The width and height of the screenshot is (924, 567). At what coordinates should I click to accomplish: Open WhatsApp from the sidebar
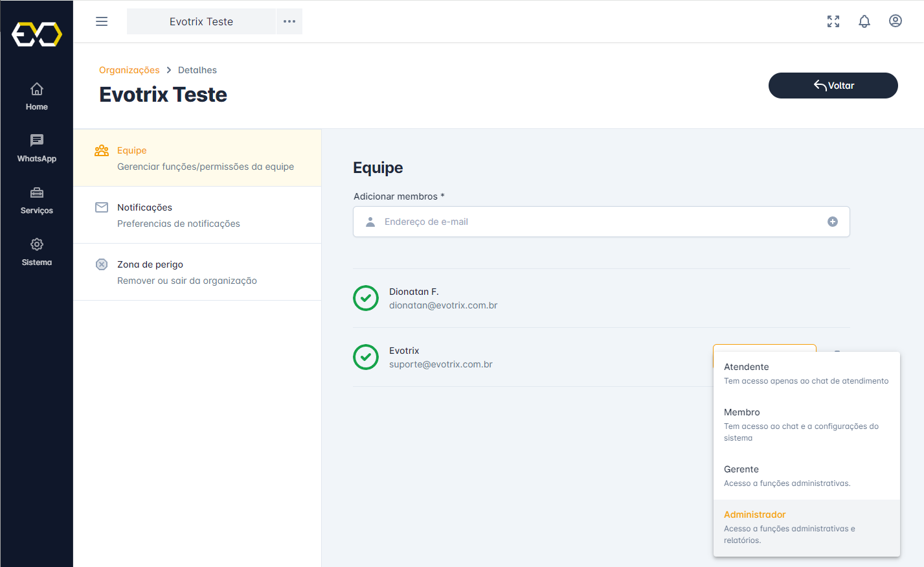[37, 148]
